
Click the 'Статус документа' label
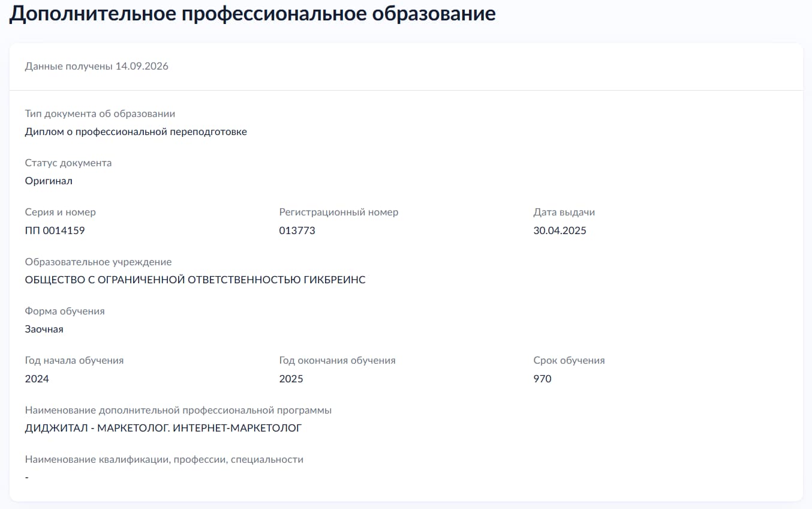(x=68, y=163)
